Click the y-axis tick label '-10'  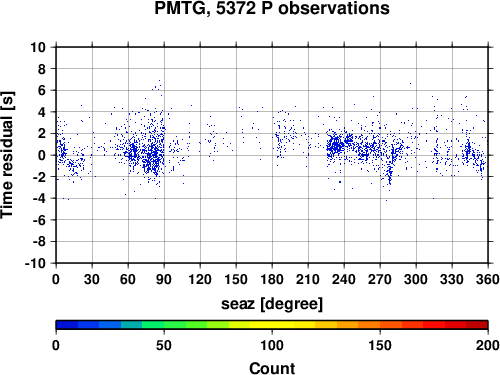pyautogui.click(x=35, y=263)
